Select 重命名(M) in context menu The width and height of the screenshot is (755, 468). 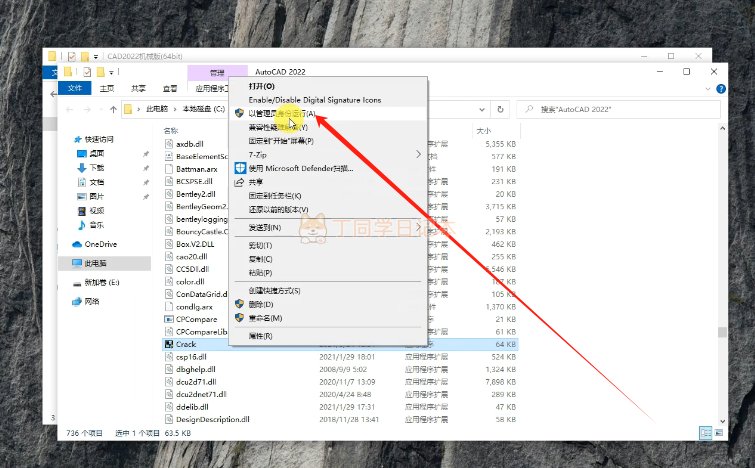point(265,318)
